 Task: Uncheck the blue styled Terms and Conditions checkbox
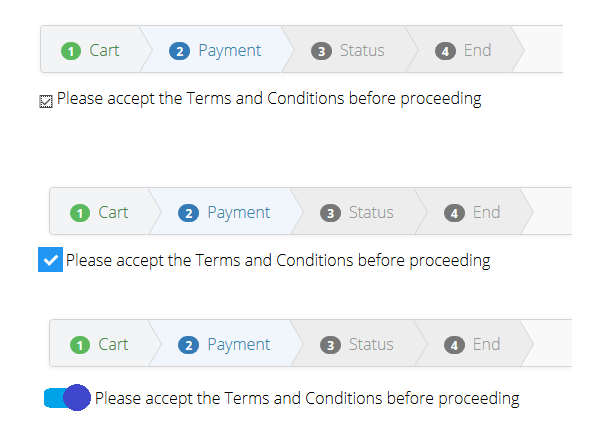(x=50, y=261)
